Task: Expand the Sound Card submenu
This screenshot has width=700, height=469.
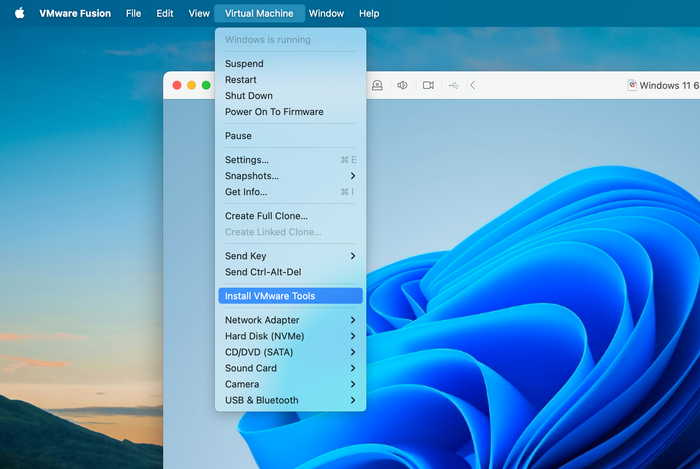Action: tap(290, 368)
